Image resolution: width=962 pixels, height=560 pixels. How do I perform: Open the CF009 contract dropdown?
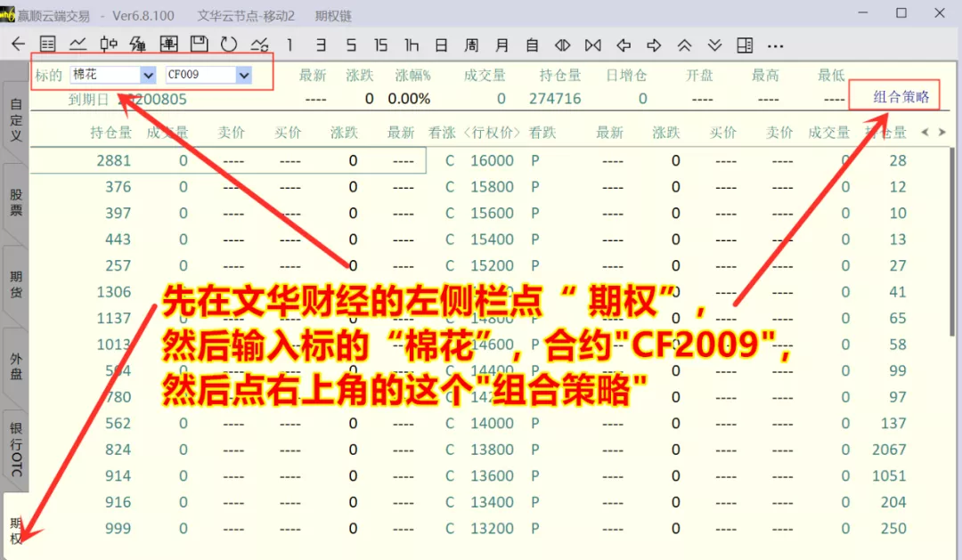[x=244, y=75]
